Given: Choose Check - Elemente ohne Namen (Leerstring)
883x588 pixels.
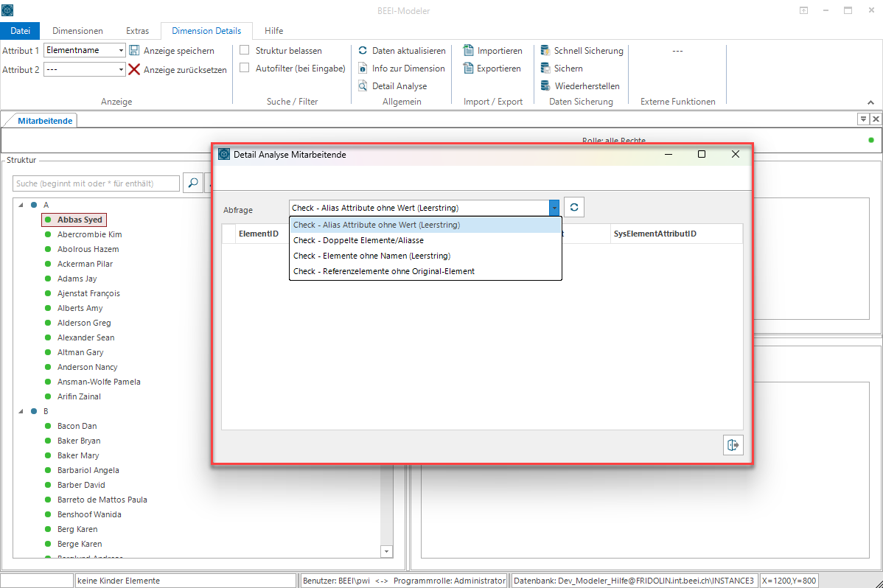Looking at the screenshot, I should pos(425,256).
